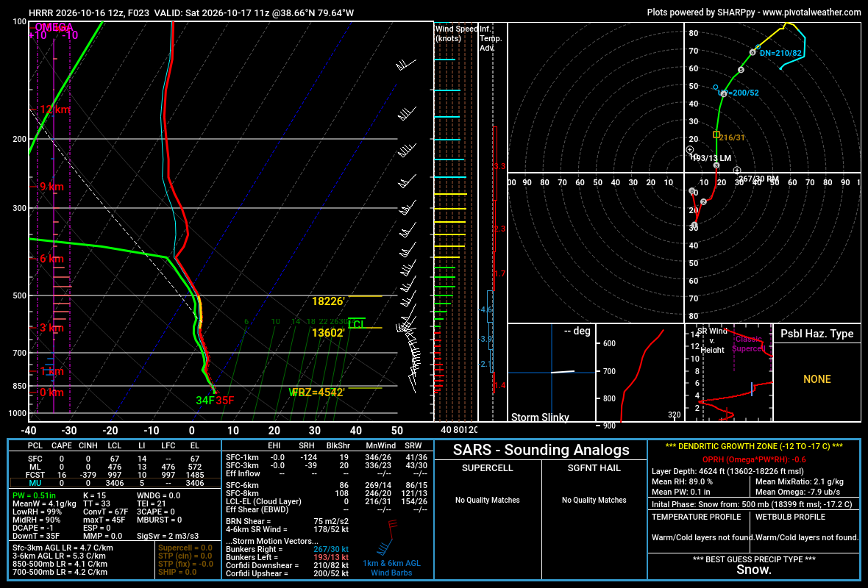Image resolution: width=868 pixels, height=588 pixels.
Task: Select the magenta OMEGA label
Action: (x=54, y=27)
